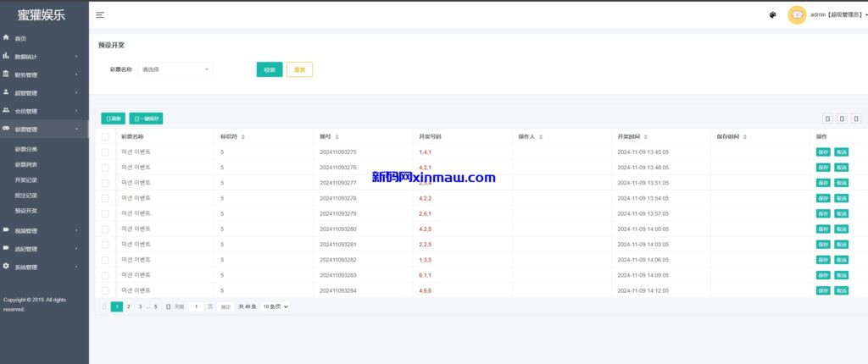Open the 首页 sidebar menu item
This screenshot has height=364, width=868.
click(44, 38)
